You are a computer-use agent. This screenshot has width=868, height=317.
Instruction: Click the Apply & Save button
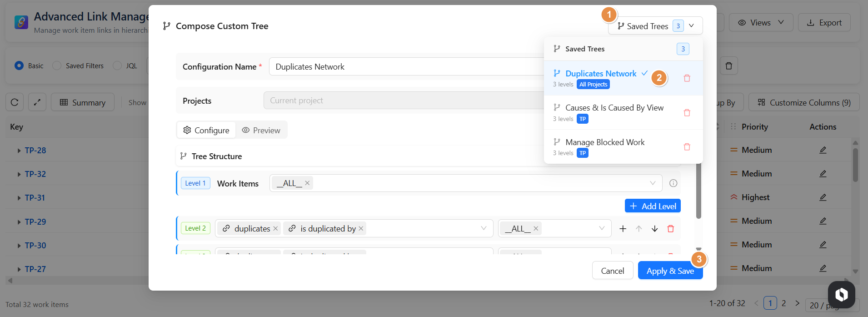coord(670,271)
